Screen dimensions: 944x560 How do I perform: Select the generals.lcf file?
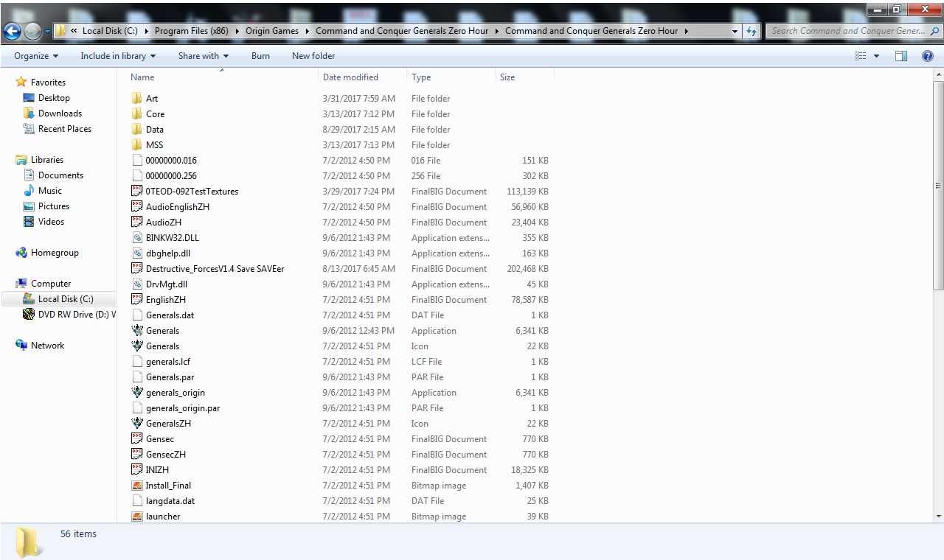point(168,361)
